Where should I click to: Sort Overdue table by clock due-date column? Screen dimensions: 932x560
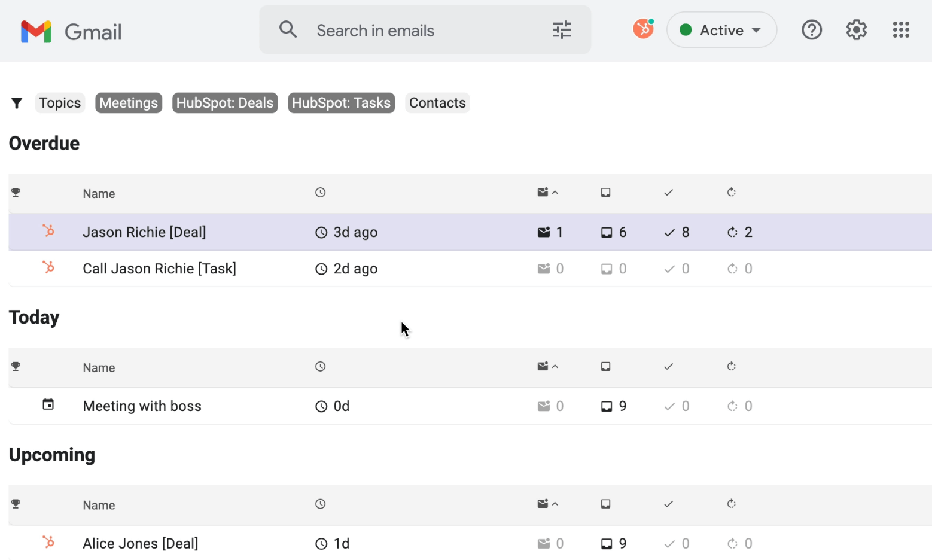tap(321, 193)
